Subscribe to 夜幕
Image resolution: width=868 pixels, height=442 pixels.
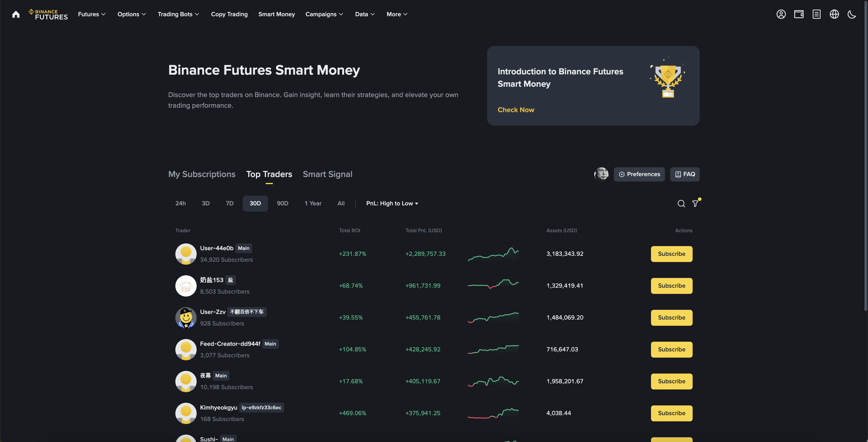coord(672,382)
